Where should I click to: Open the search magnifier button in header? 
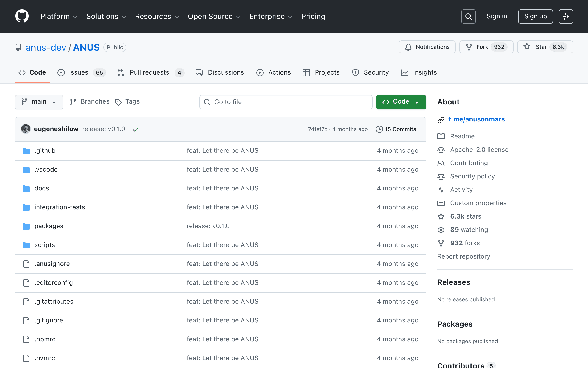tap(468, 17)
